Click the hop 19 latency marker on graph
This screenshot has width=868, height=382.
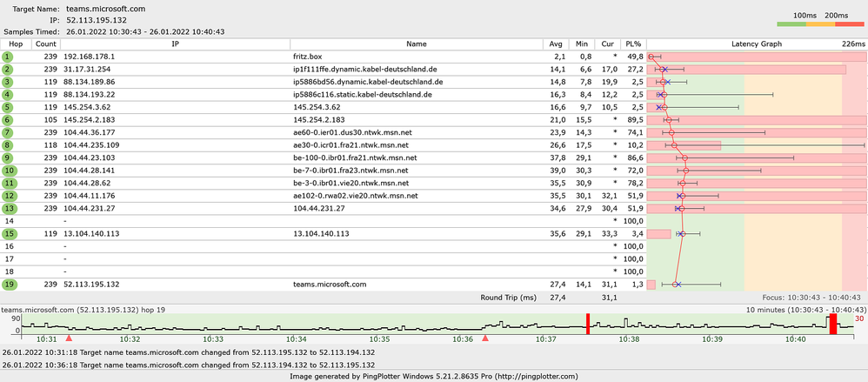(x=675, y=285)
